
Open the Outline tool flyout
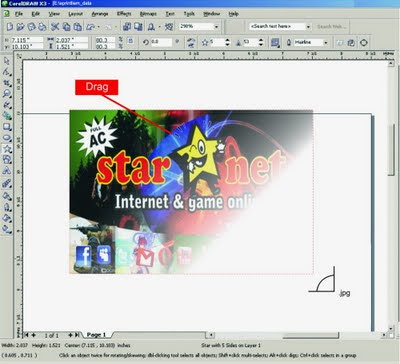(x=7, y=207)
